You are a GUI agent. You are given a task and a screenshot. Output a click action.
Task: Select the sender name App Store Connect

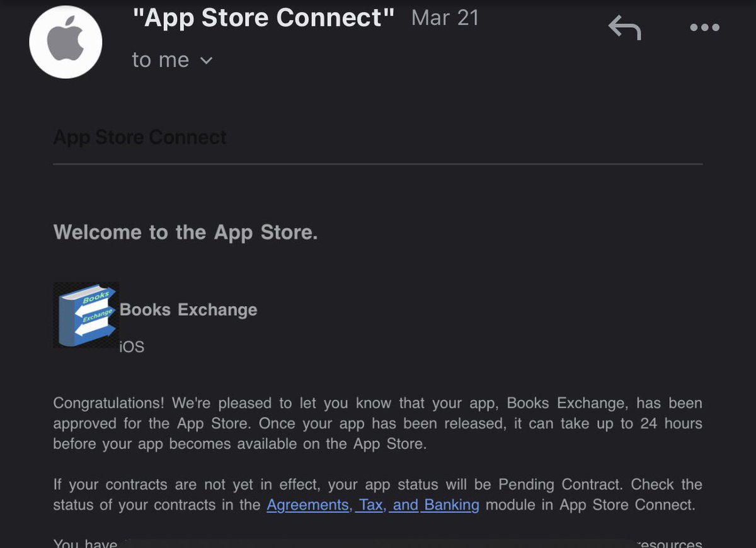point(263,18)
